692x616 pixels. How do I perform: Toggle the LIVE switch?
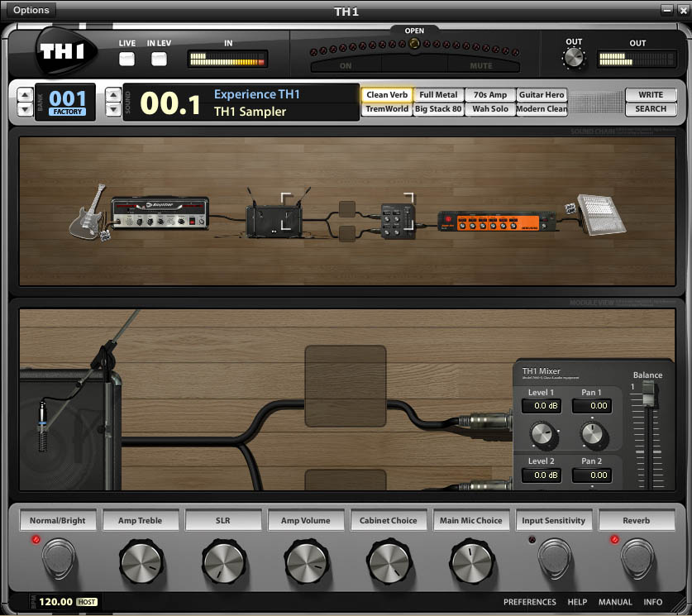click(126, 59)
